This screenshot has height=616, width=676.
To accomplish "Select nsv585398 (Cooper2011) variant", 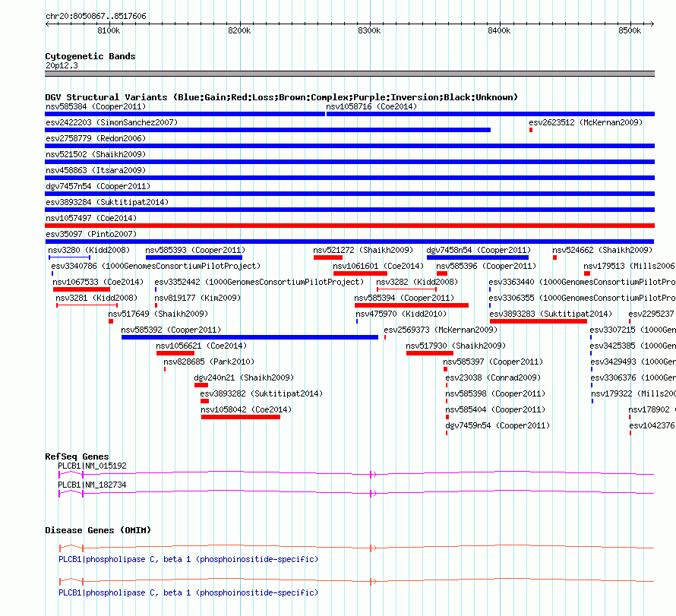I will coord(495,393).
